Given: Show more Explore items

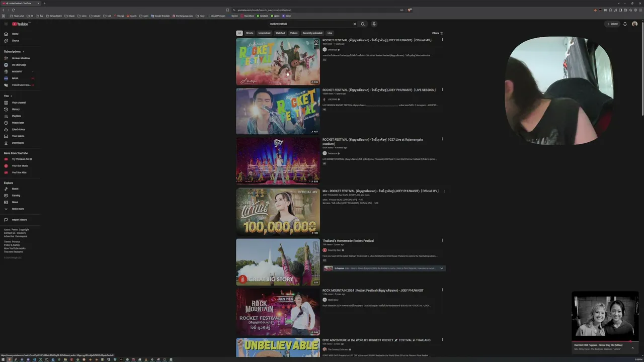Looking at the screenshot, I should (20, 209).
